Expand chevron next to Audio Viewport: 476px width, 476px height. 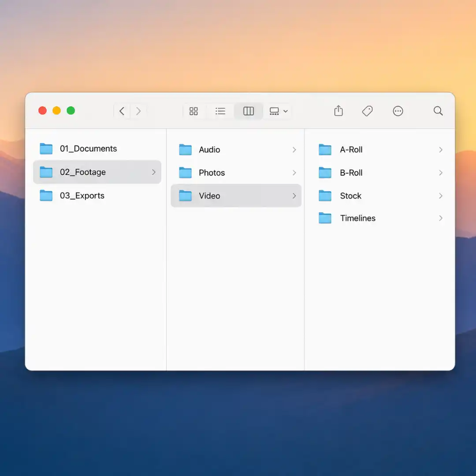tap(294, 150)
